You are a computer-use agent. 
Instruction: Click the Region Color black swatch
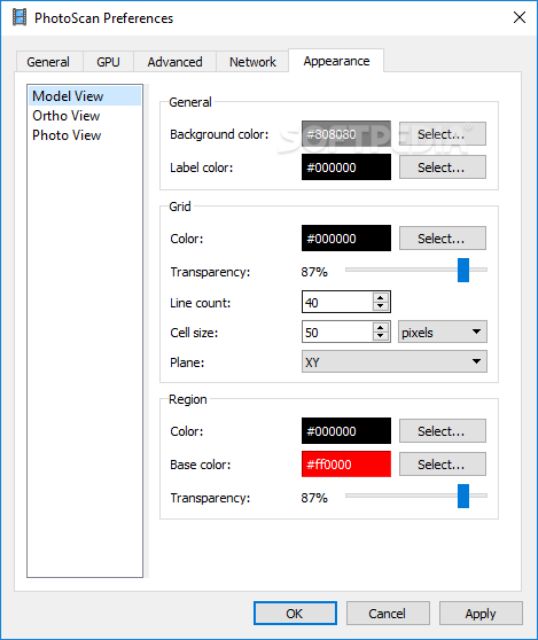click(x=346, y=431)
